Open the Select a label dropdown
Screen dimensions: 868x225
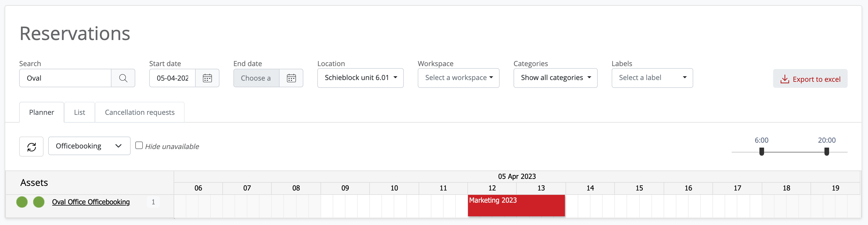(x=652, y=78)
